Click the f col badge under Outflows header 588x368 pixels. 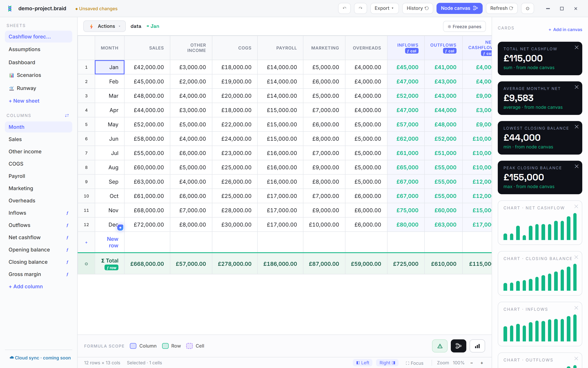[x=450, y=51]
